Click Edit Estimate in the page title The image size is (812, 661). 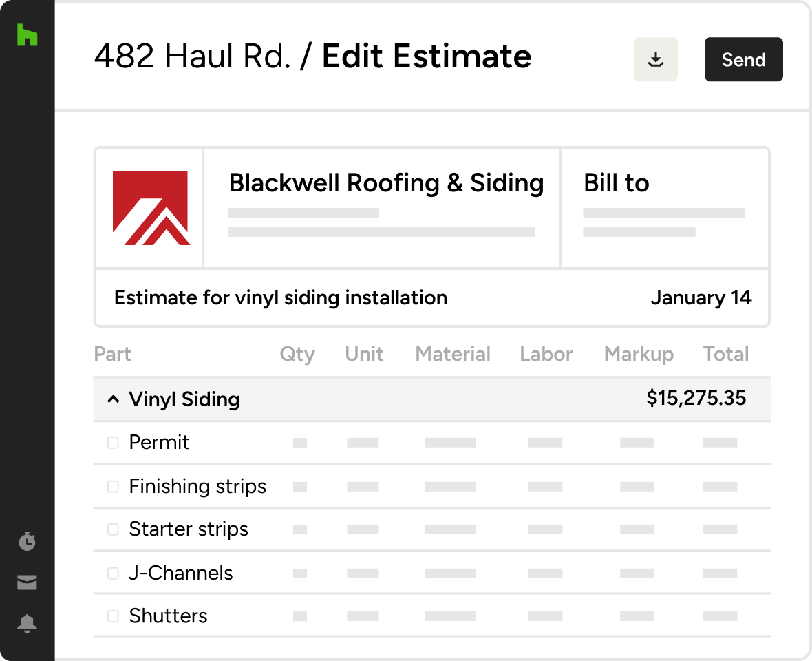[x=427, y=56]
